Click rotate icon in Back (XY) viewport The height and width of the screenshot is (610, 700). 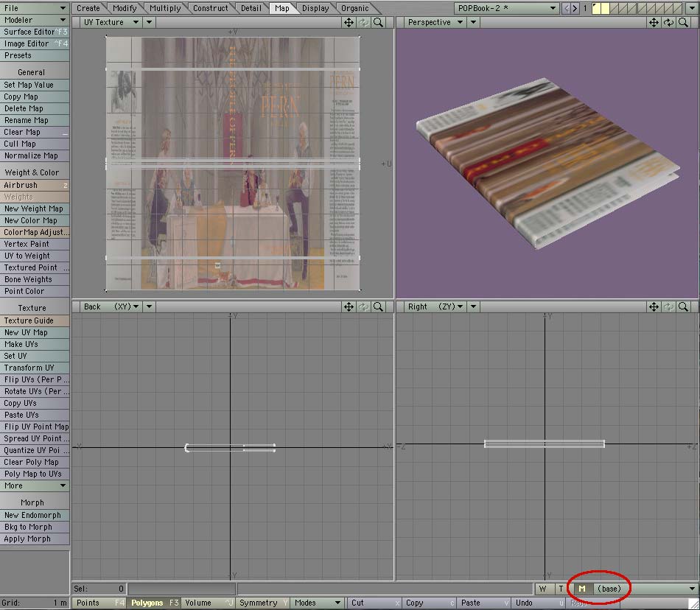[x=363, y=306]
